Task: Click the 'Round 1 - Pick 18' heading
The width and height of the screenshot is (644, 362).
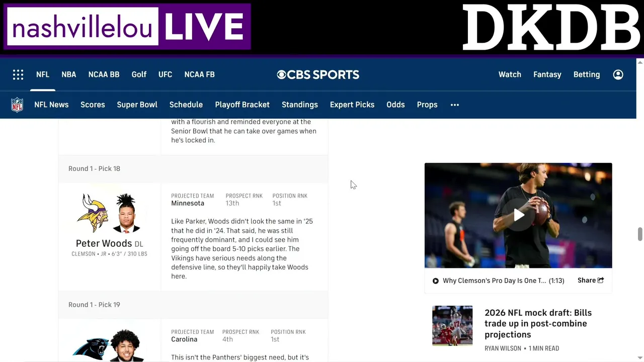Action: (x=94, y=168)
